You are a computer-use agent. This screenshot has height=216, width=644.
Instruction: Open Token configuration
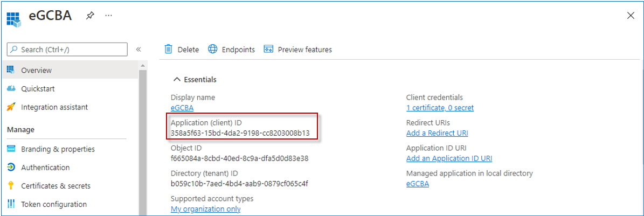pyautogui.click(x=54, y=204)
